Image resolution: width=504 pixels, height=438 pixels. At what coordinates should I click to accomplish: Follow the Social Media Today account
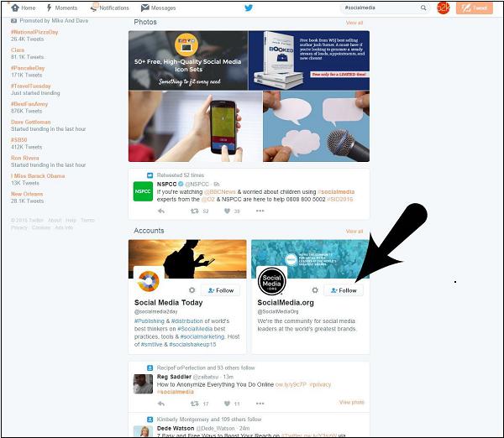tap(221, 290)
